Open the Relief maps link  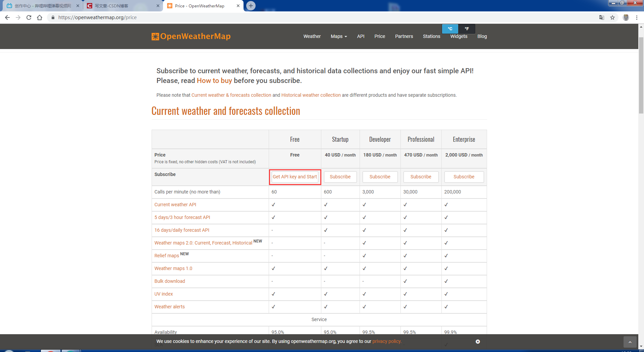[167, 256]
